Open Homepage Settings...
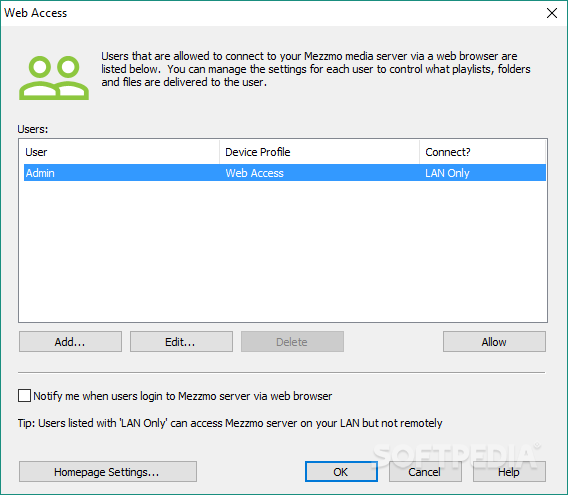 [x=108, y=471]
